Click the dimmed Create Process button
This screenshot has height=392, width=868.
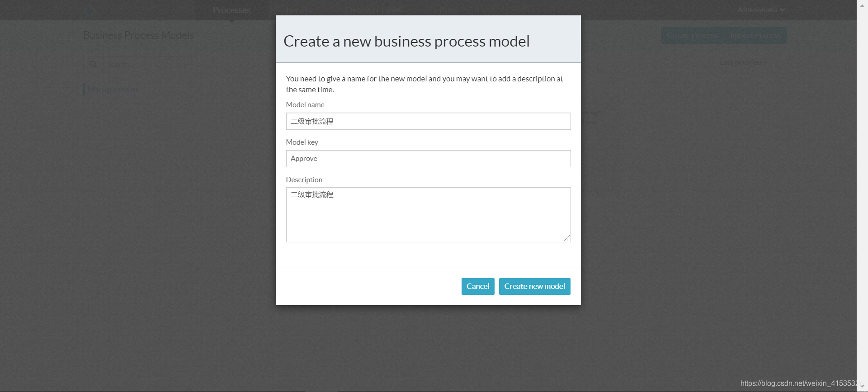(692, 35)
